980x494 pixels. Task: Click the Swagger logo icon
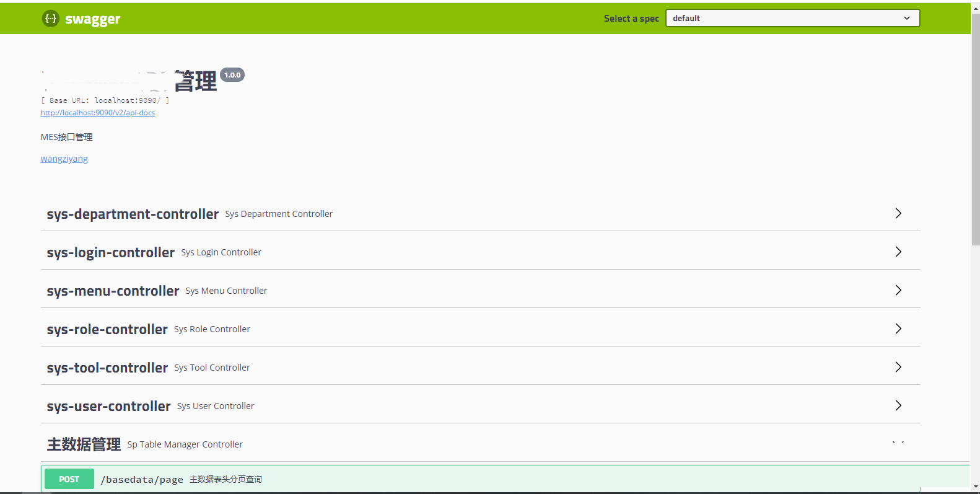[50, 19]
